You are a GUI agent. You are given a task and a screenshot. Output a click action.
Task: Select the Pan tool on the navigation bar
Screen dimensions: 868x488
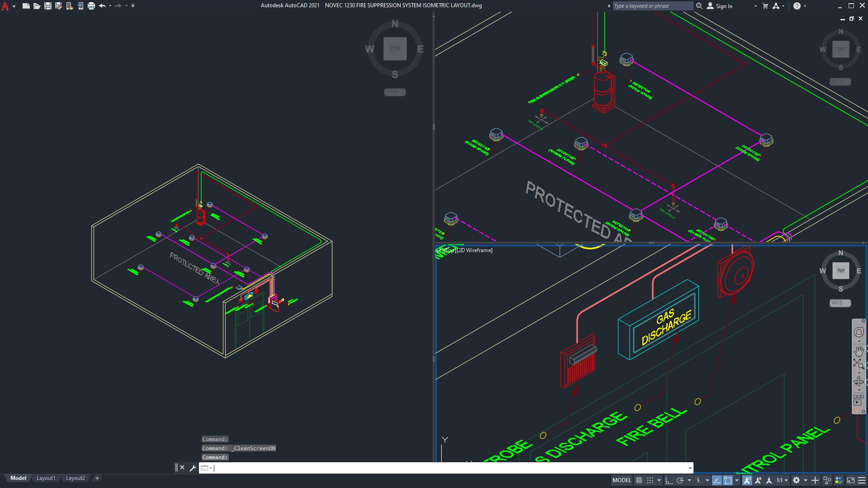(x=859, y=352)
